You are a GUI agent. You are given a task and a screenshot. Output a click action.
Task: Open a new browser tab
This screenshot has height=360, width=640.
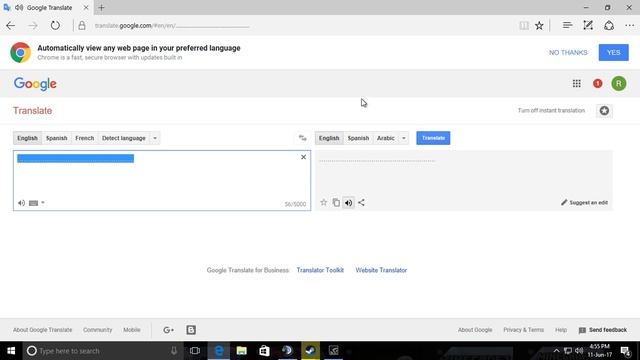tap(101, 7)
